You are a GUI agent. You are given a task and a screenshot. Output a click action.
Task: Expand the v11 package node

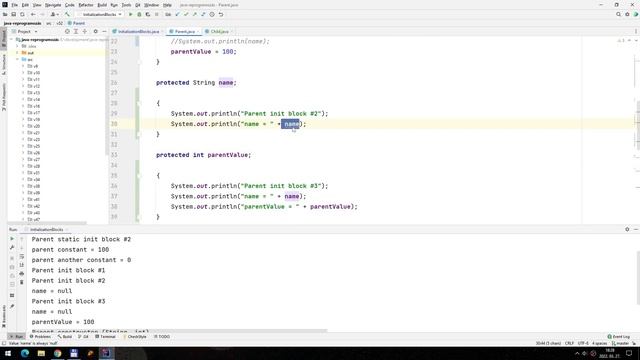point(23,80)
